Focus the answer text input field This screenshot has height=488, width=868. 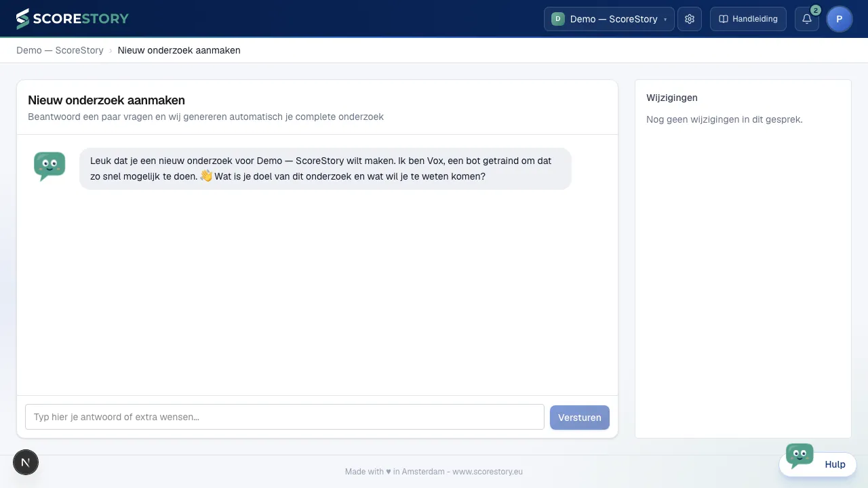point(285,417)
